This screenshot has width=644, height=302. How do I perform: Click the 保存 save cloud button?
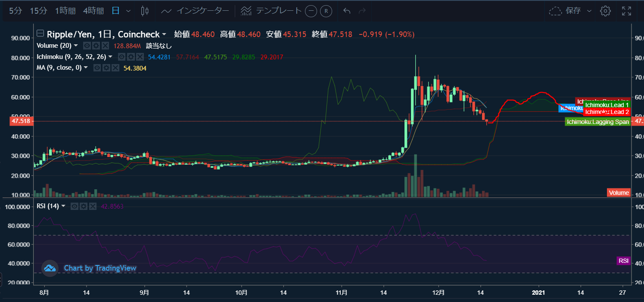[565, 11]
